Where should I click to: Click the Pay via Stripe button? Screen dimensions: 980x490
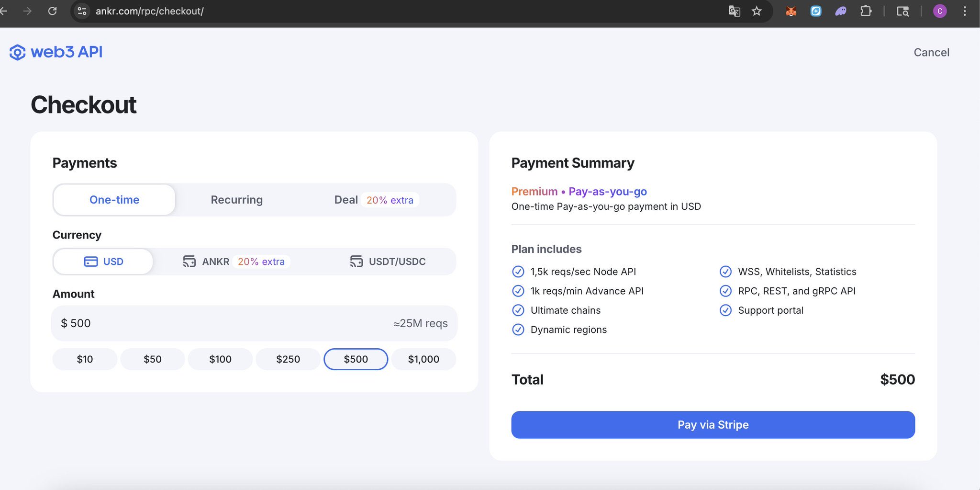point(713,425)
